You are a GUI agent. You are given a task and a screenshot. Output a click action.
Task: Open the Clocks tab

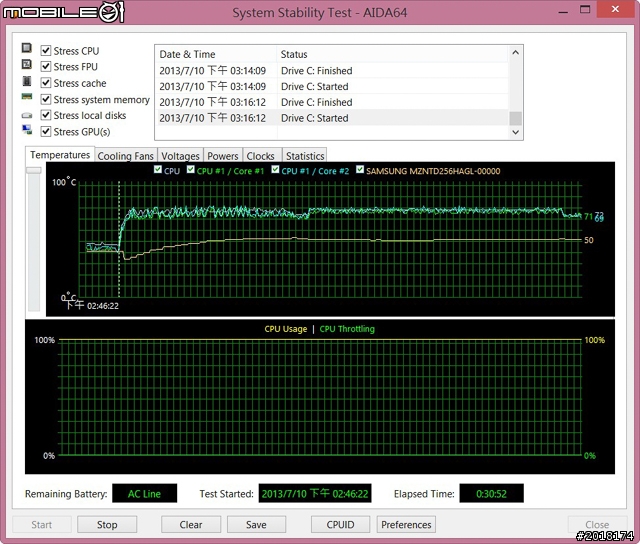pyautogui.click(x=260, y=156)
